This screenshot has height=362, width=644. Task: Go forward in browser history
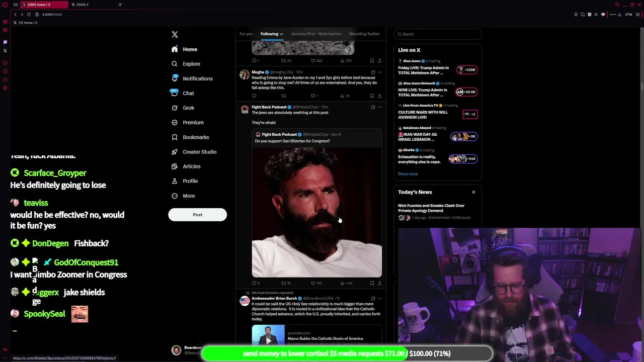pos(22,14)
